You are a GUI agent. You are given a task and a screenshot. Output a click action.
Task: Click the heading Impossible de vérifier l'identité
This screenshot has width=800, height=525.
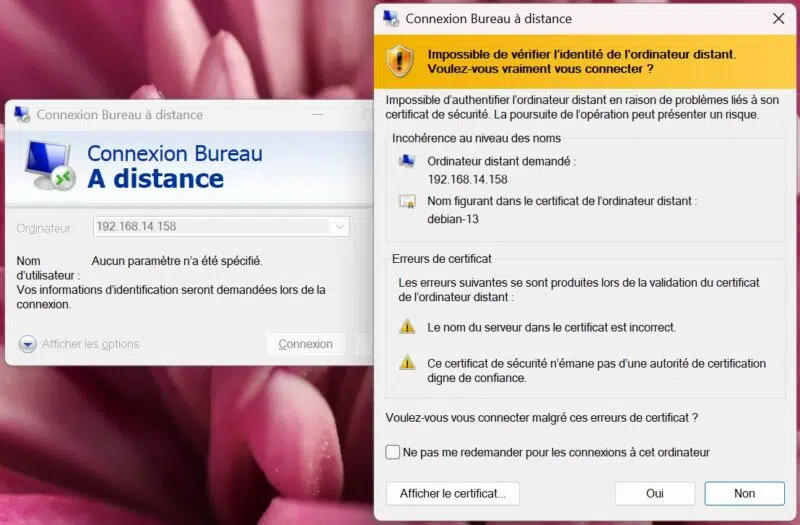click(x=582, y=61)
